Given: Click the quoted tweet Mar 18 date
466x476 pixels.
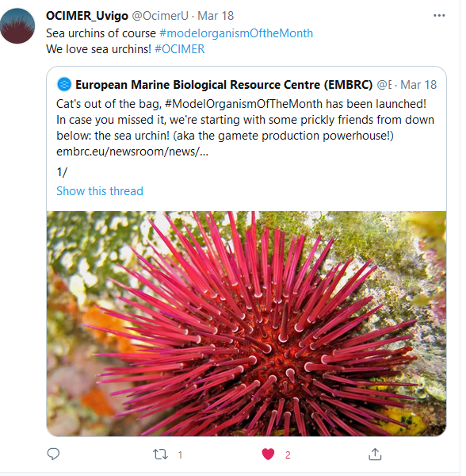Looking at the screenshot, I should coord(418,85).
